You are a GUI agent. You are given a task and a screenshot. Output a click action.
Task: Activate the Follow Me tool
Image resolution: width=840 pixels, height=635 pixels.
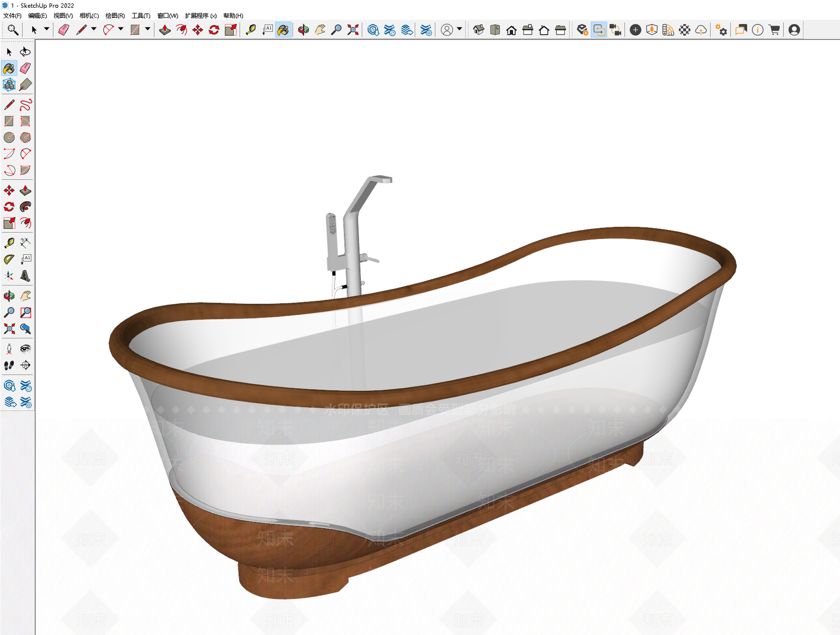click(x=25, y=207)
